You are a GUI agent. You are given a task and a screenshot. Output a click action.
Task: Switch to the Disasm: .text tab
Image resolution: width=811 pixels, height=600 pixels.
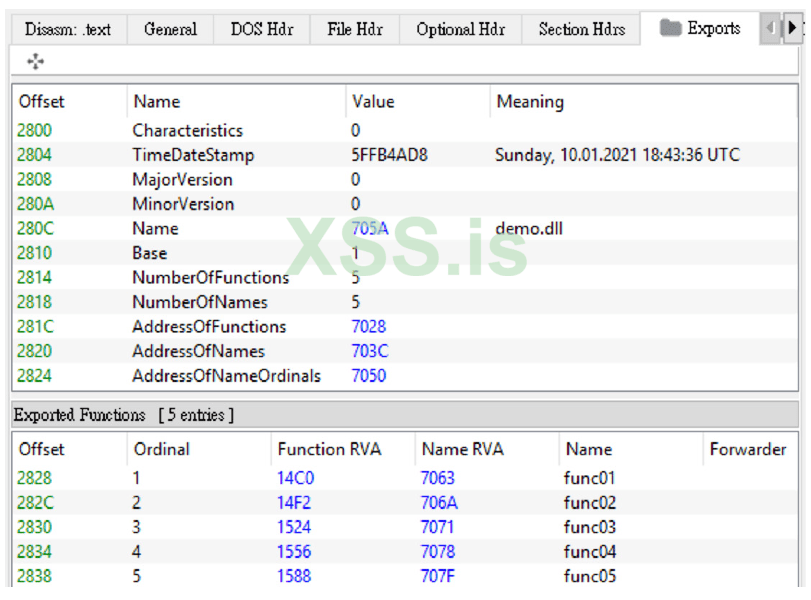click(68, 29)
